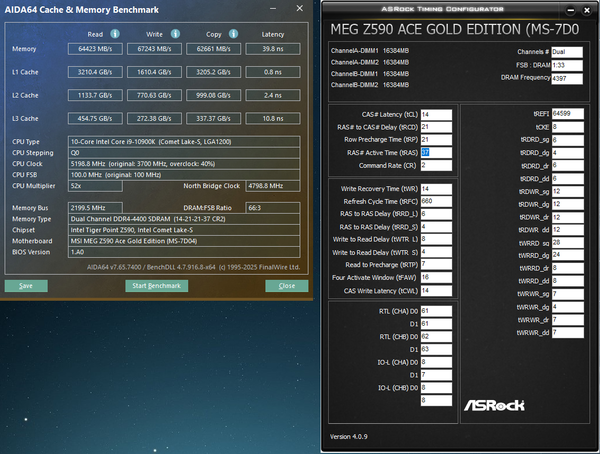
Task: Select the FSB : DRAM ratio field
Action: (567, 65)
